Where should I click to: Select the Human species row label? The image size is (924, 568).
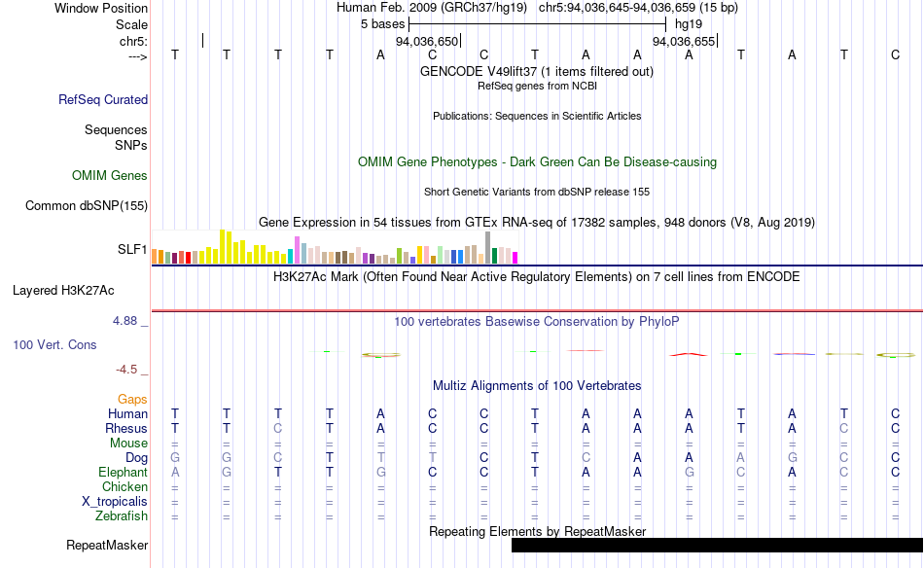pyautogui.click(x=127, y=413)
